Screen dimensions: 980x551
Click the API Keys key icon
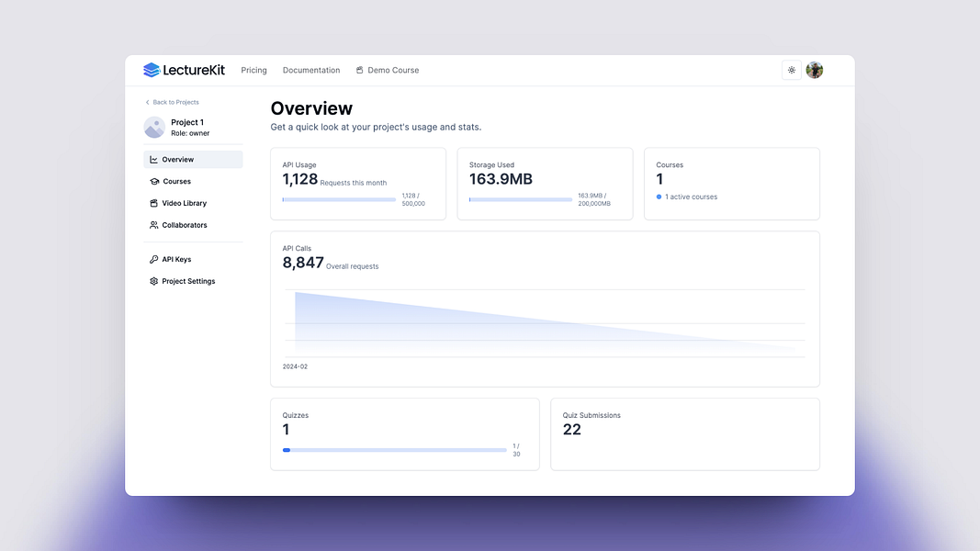(x=153, y=259)
